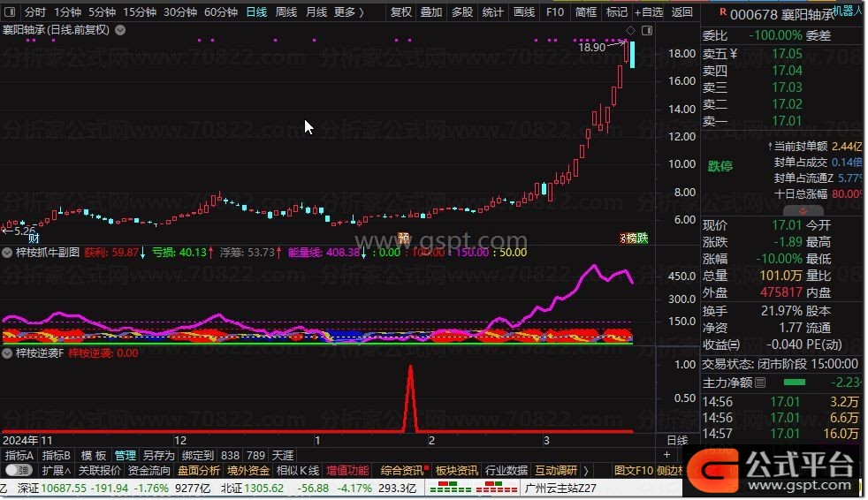This screenshot has width=868, height=500.
Task: Open the 统计 statistics tool
Action: click(x=492, y=11)
